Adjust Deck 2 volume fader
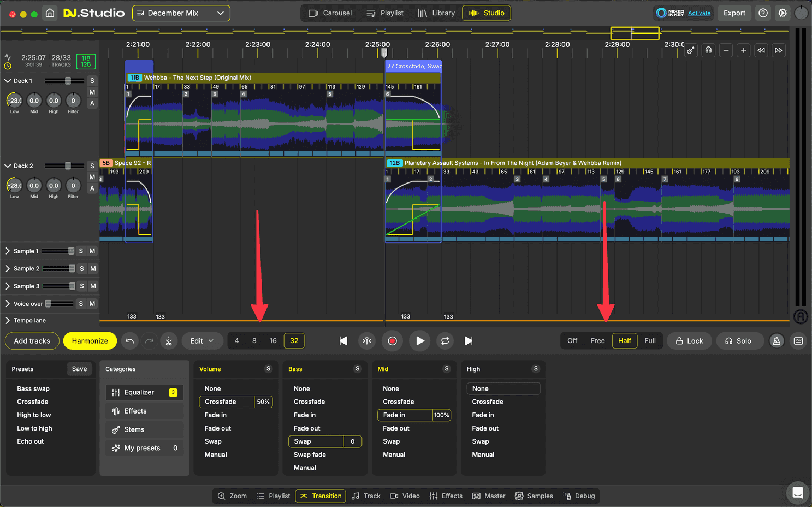The image size is (812, 507). click(x=68, y=166)
